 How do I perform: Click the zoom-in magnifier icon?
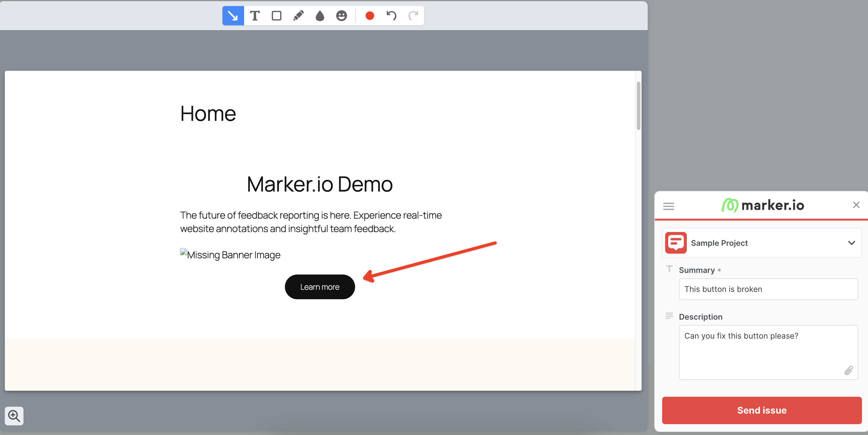click(x=14, y=416)
